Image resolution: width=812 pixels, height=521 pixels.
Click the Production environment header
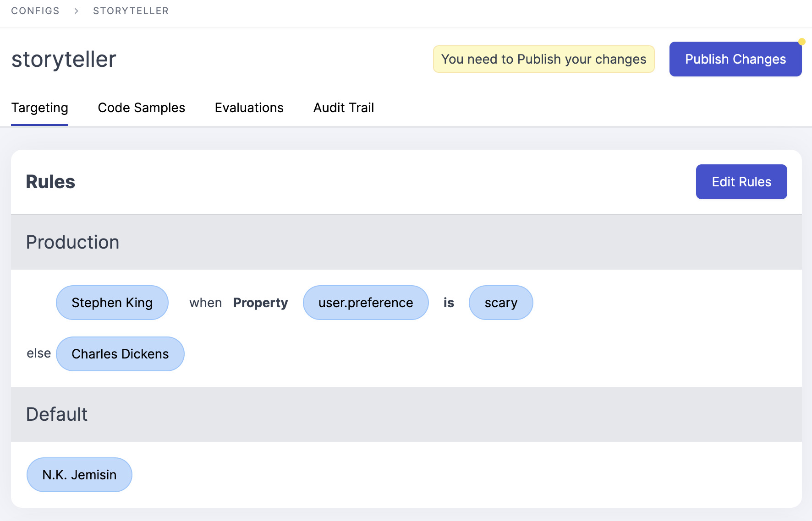point(72,242)
